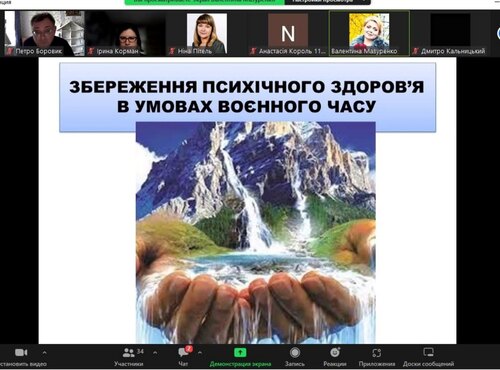The height and width of the screenshot is (370, 500).
Task: Open the Реакции reactions menu
Action: tap(335, 357)
